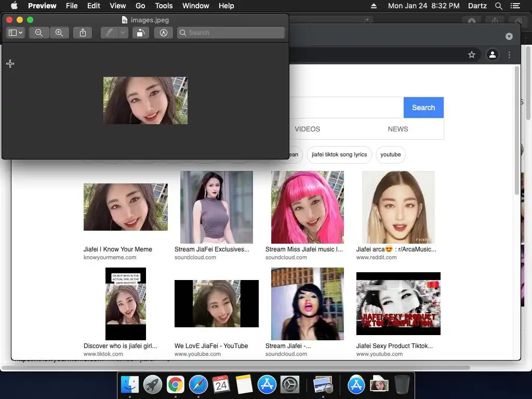This screenshot has width=532, height=399.
Task: Open Notes from the Dock
Action: click(244, 385)
